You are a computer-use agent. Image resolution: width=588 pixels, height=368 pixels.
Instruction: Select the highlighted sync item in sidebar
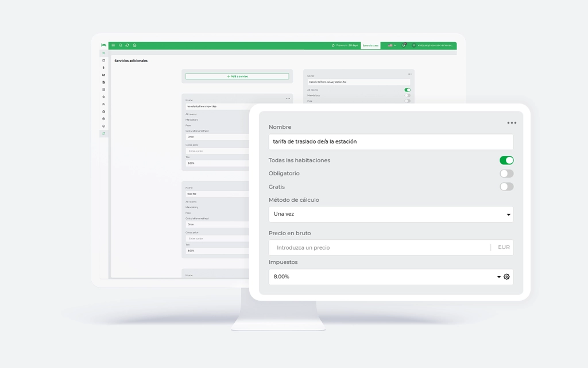coord(103,133)
